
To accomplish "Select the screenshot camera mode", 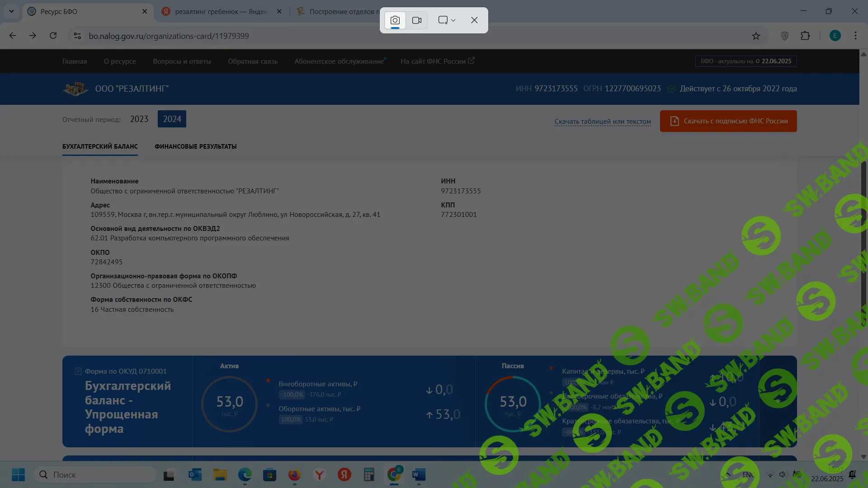I will 395,20.
